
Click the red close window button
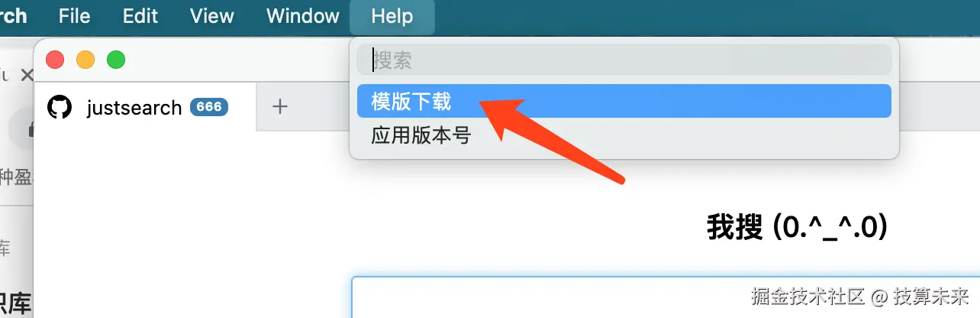tap(55, 60)
